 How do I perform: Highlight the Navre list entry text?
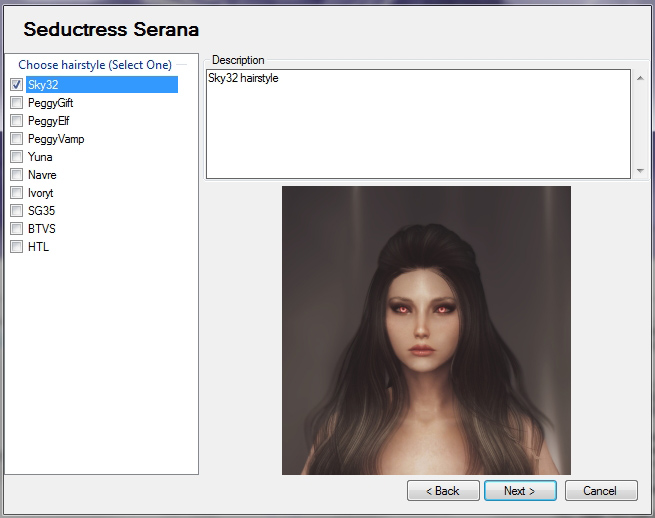(x=42, y=175)
